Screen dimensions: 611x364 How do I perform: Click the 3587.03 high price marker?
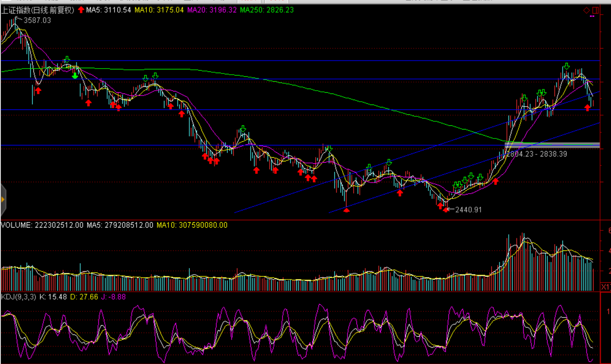37,20
